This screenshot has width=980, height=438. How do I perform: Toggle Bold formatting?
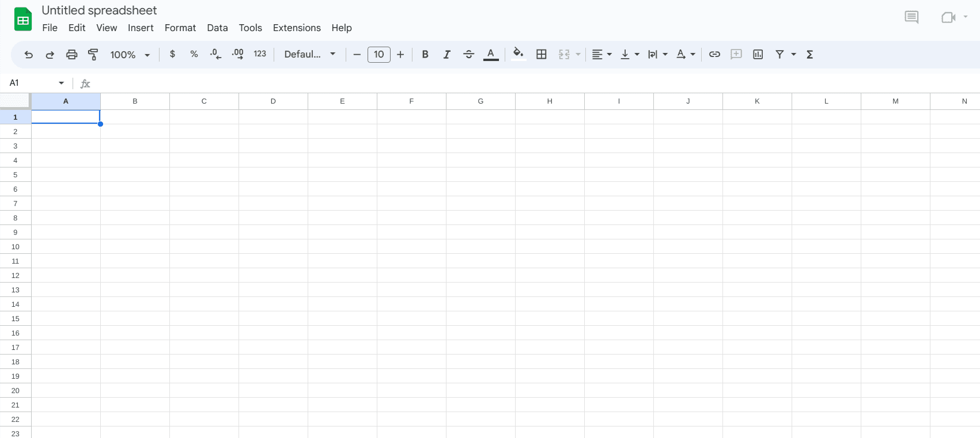(x=425, y=54)
